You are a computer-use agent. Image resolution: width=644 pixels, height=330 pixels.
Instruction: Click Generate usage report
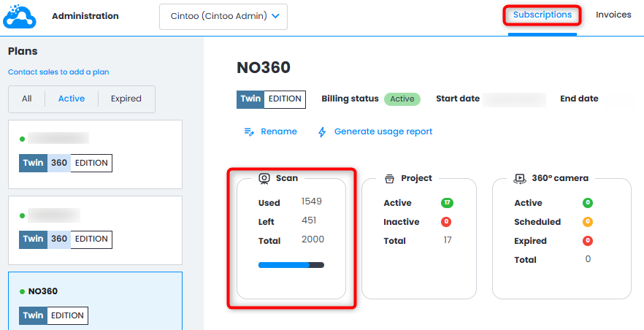(x=383, y=131)
